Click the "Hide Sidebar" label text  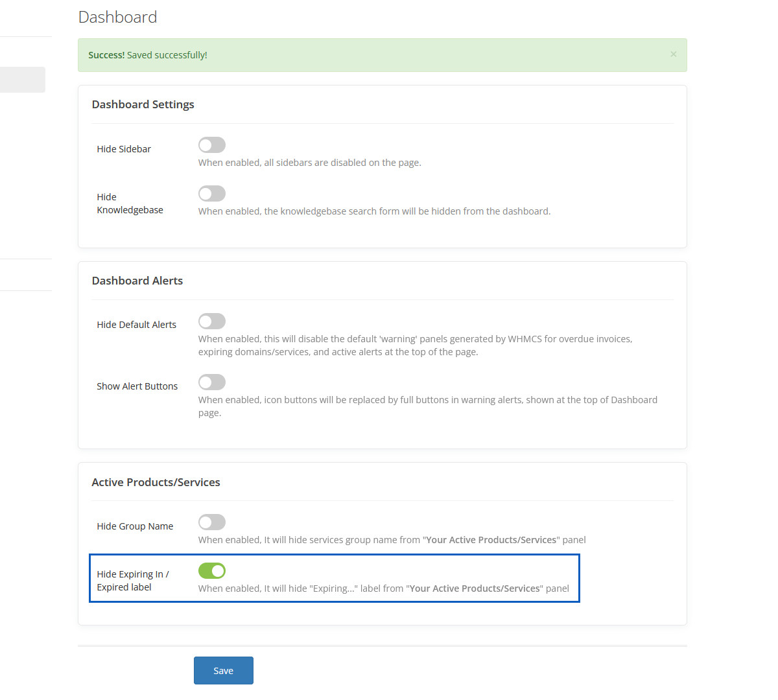[124, 149]
